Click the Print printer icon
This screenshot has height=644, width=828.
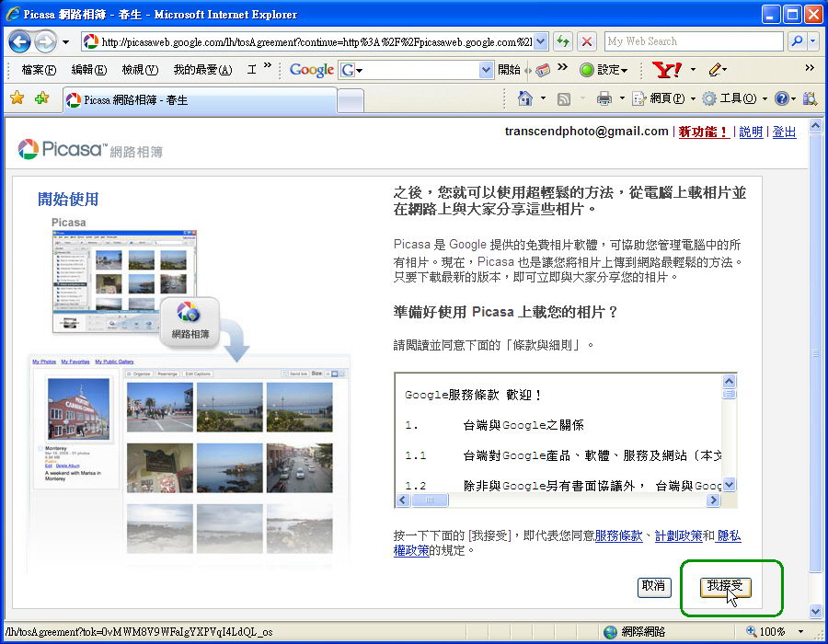click(604, 98)
